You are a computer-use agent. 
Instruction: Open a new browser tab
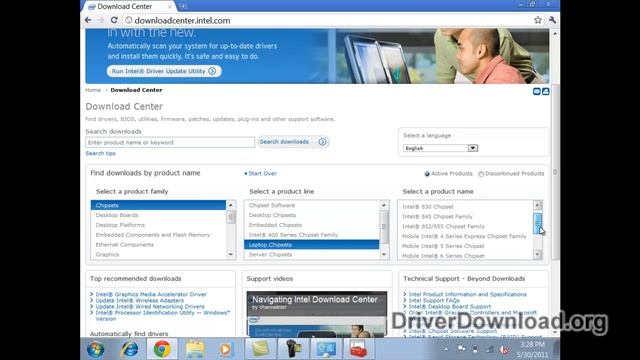tap(183, 6)
